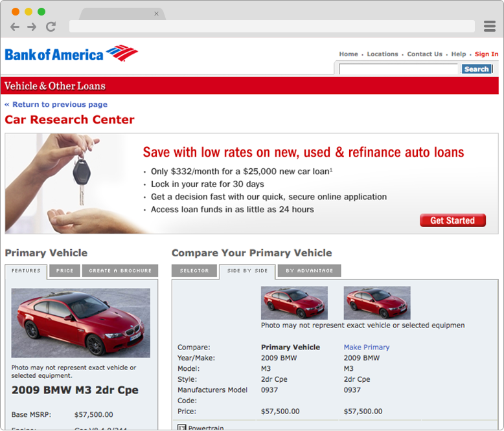The image size is (504, 431).
Task: Click the site search text field
Action: [x=398, y=69]
